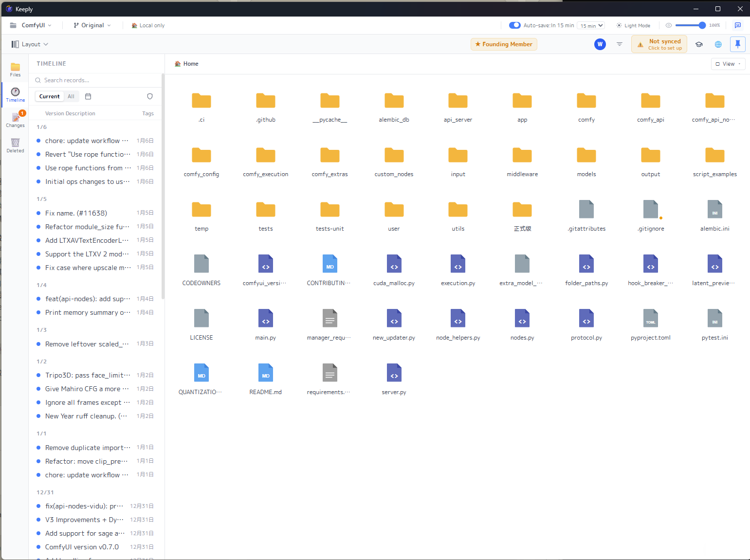Open the models folder
The width and height of the screenshot is (750, 560).
(x=586, y=163)
